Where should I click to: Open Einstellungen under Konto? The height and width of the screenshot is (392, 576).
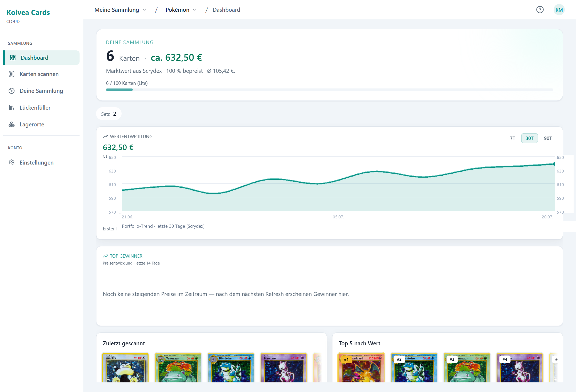(41, 162)
